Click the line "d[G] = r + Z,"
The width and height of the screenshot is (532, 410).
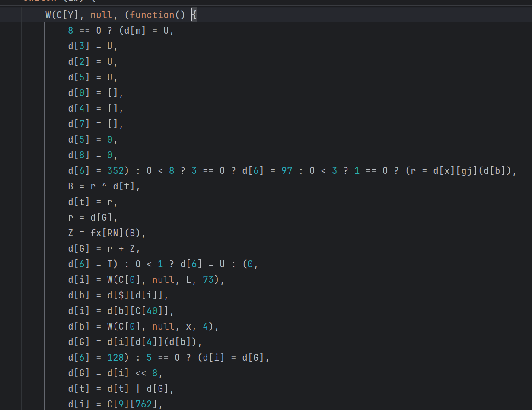[104, 249]
